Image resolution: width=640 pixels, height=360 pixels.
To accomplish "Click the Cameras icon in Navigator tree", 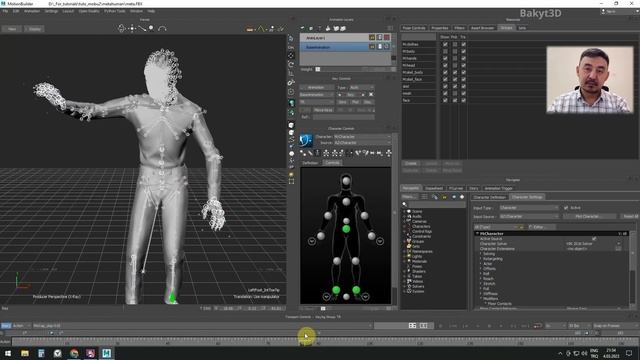I will (409, 221).
